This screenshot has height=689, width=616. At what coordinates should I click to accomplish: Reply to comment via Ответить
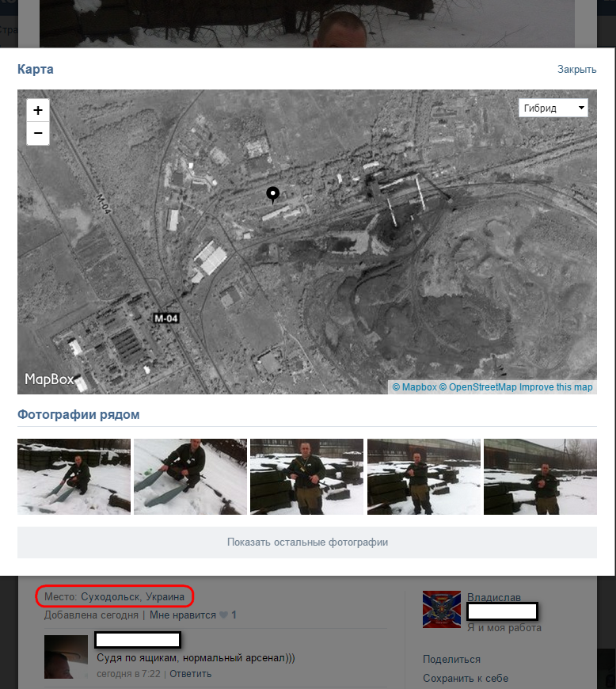click(x=190, y=674)
